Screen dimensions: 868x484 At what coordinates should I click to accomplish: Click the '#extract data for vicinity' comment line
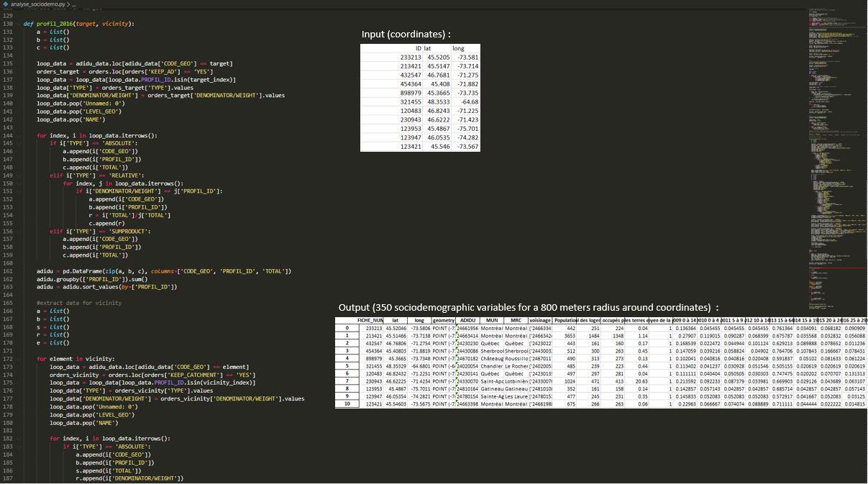coord(79,303)
